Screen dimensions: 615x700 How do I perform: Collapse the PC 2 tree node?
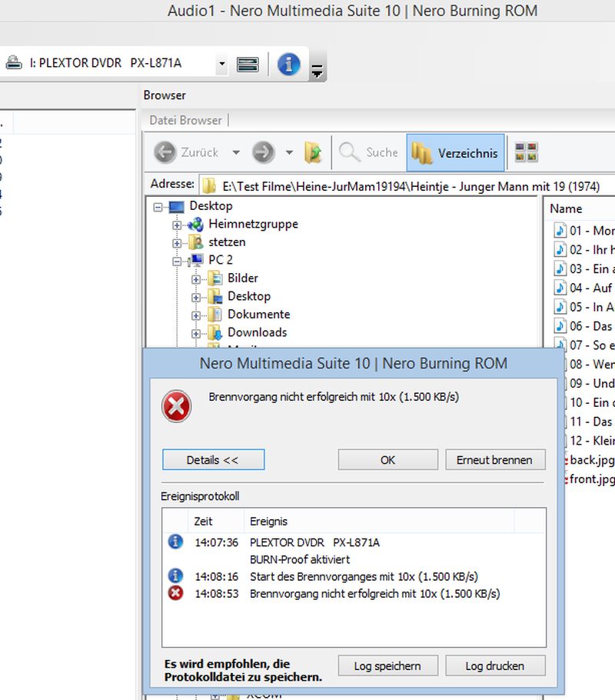coord(177,262)
